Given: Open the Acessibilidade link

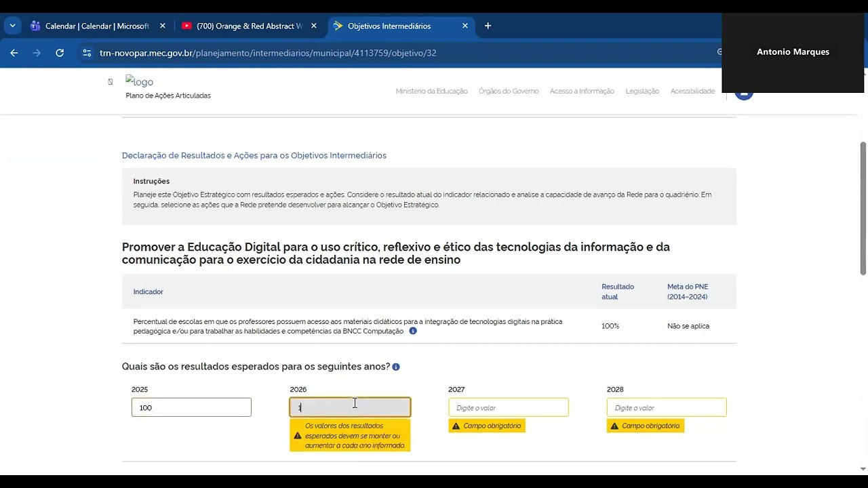Looking at the screenshot, I should 692,91.
